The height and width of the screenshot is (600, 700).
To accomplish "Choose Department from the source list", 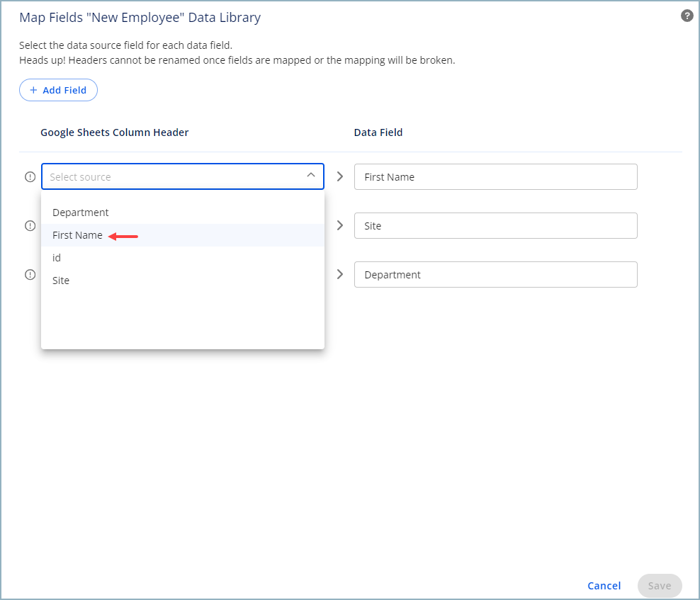I will (x=183, y=213).
